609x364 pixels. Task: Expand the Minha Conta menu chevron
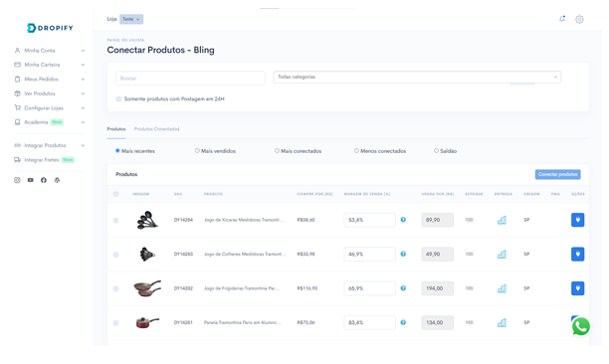(x=83, y=51)
